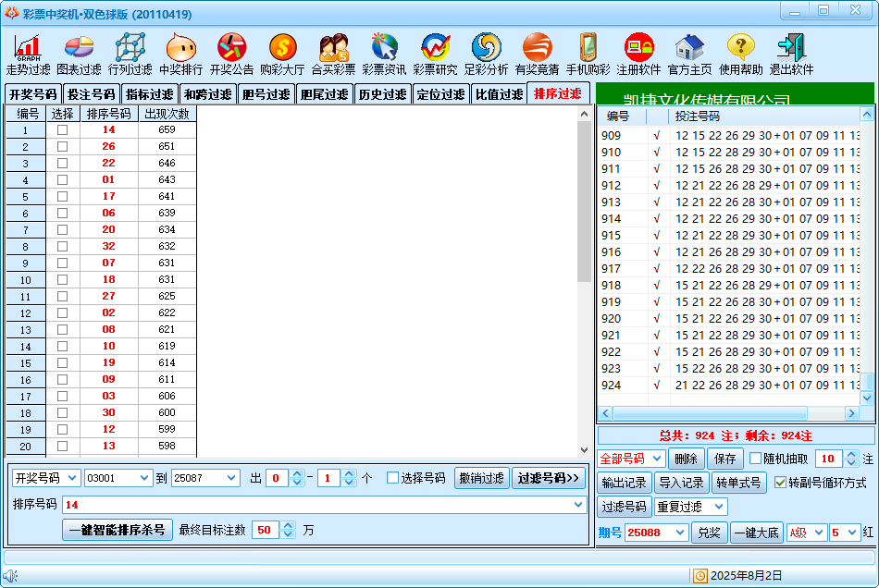The height and width of the screenshot is (588, 879).
Task: Switch to the 历史过滤 tab
Action: [x=381, y=94]
